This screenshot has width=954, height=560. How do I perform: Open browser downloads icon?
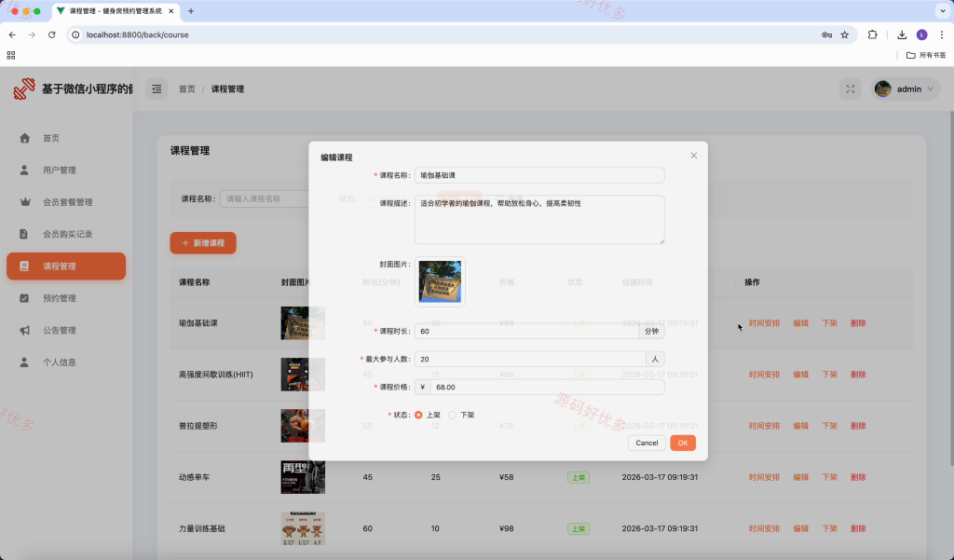(902, 34)
